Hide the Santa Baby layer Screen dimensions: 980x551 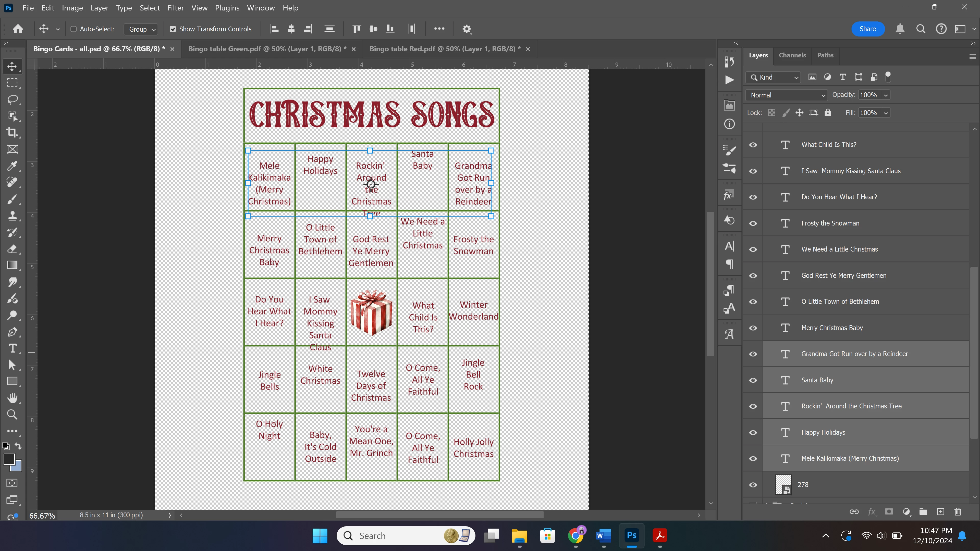tap(753, 380)
